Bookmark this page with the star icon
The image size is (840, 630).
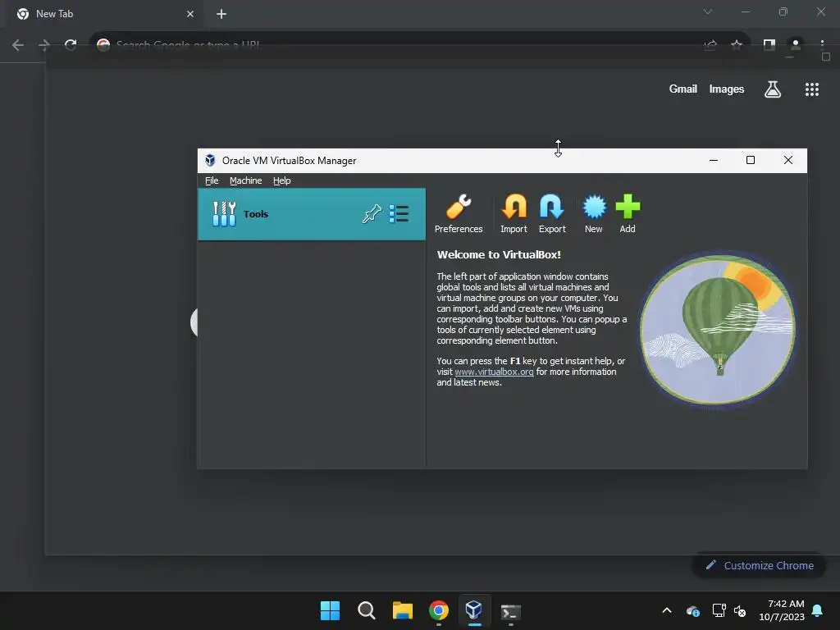pos(737,45)
